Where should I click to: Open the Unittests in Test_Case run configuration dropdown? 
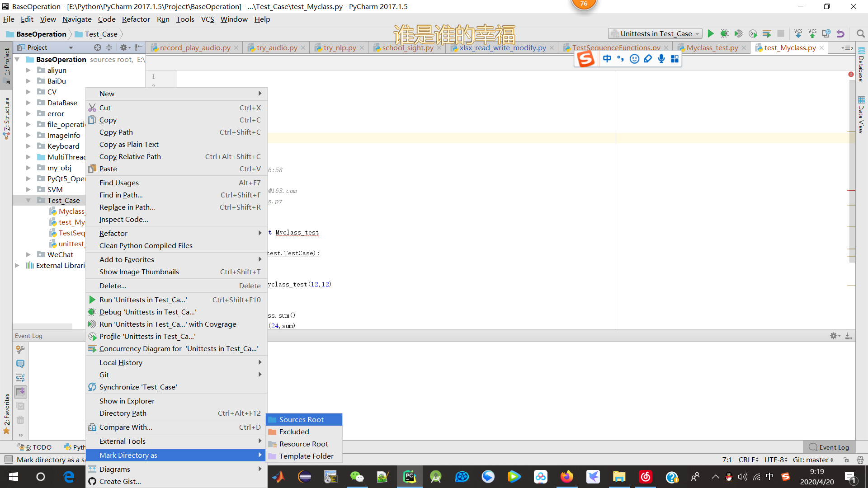(656, 34)
